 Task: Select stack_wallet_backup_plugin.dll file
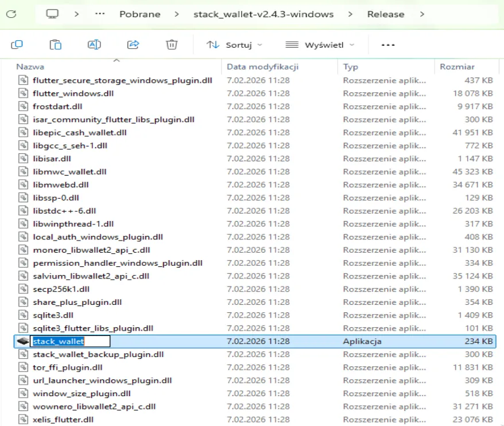tap(98, 354)
